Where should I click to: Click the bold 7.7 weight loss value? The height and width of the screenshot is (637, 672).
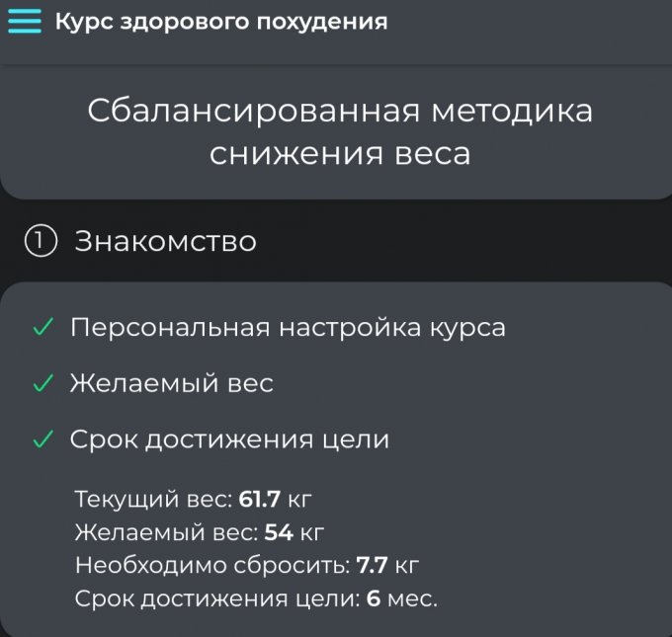373,566
